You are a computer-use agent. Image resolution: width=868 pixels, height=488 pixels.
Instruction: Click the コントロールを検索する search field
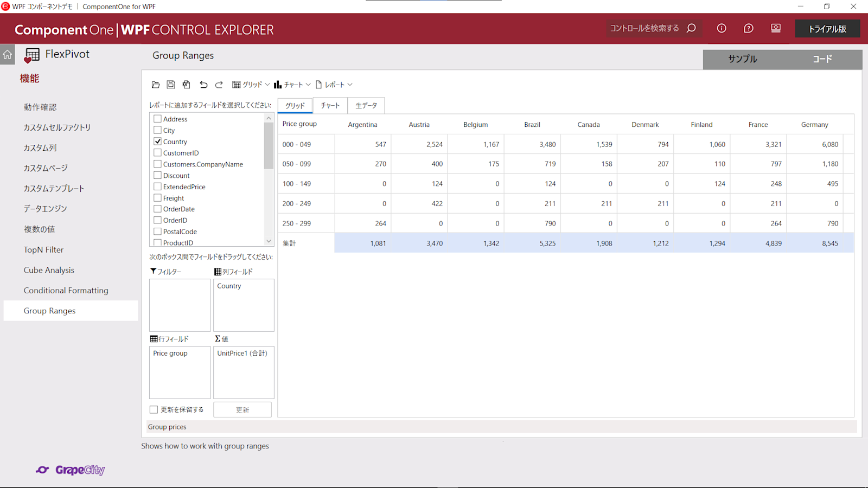click(644, 28)
